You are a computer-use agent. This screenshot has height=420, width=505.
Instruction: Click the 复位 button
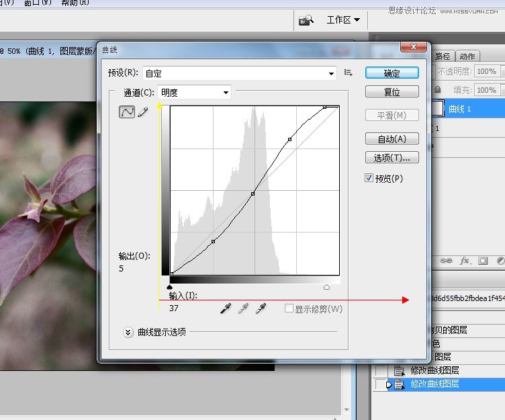pyautogui.click(x=392, y=92)
